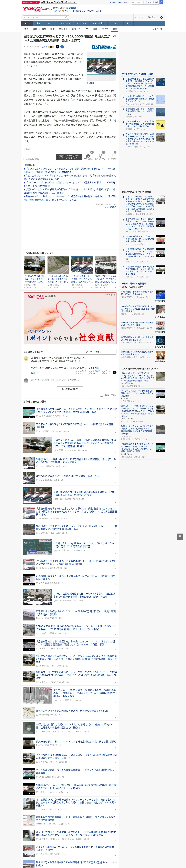Expand first comment via もっと見る link
This screenshot has height=868, width=186.
93,368
